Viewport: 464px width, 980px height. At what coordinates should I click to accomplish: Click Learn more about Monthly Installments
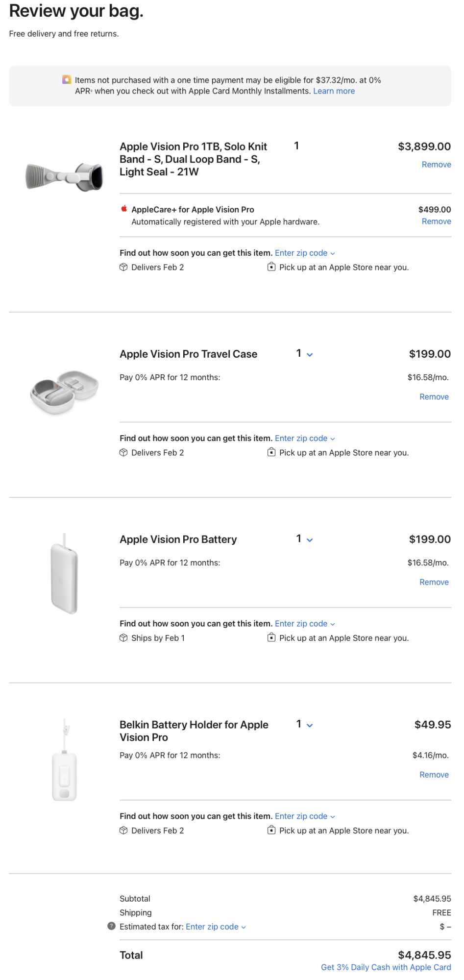[x=334, y=91]
